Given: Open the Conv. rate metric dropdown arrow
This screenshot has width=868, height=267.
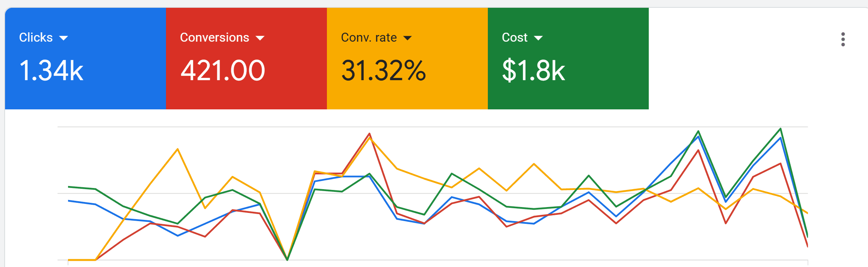Looking at the screenshot, I should point(407,38).
